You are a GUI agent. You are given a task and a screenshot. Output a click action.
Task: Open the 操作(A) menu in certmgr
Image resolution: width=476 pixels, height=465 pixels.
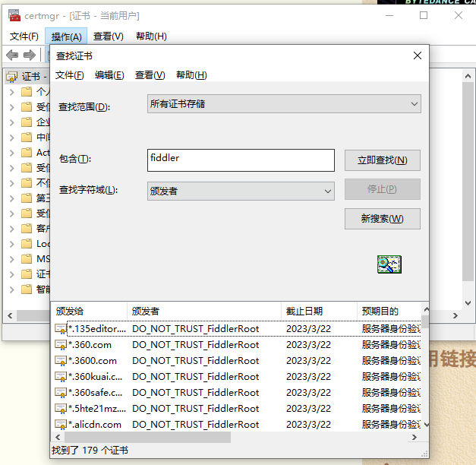click(66, 36)
